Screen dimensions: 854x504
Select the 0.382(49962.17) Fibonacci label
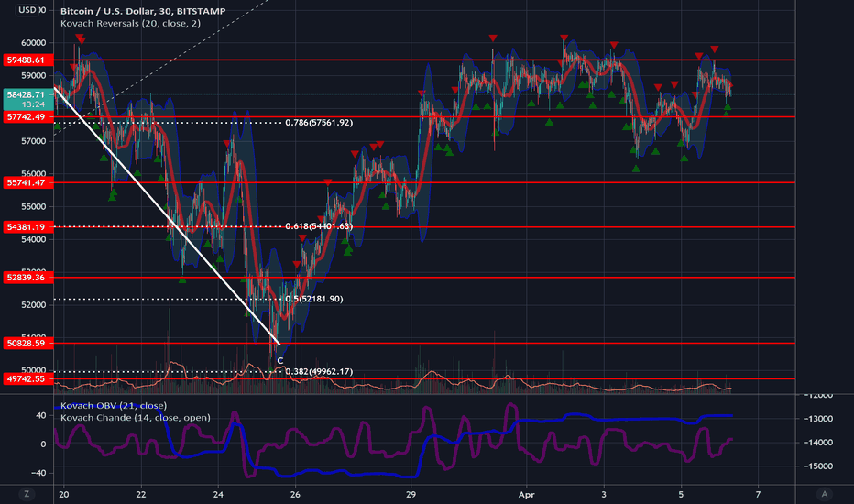point(319,372)
